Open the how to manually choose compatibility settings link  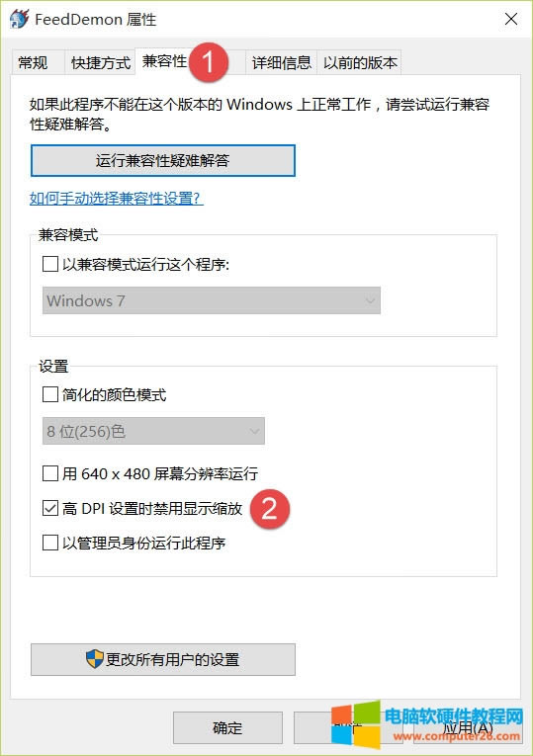(x=117, y=199)
